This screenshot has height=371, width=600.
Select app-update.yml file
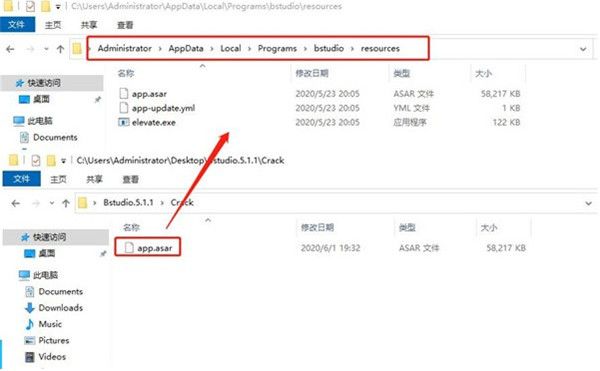(163, 108)
